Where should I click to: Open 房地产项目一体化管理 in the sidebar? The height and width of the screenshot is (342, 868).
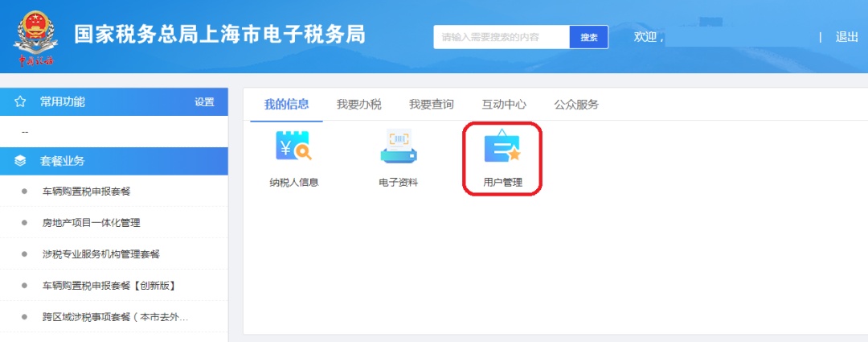coord(92,223)
